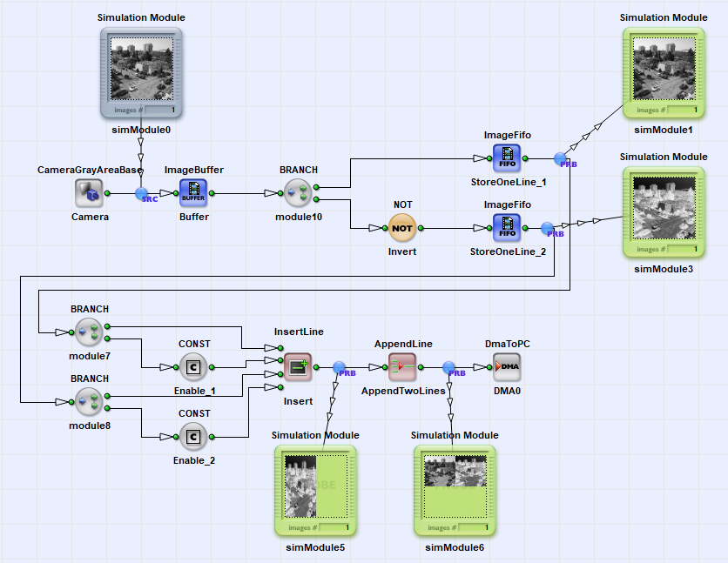Click the Enable_2 CONST operator icon
Screen dimensions: 728x563
[193, 436]
